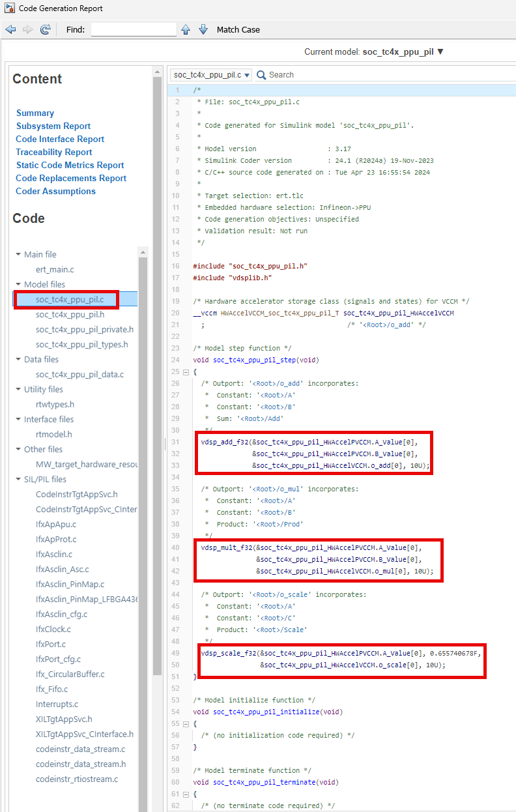
Task: Open the Static Code Metrics Report
Action: (70, 165)
